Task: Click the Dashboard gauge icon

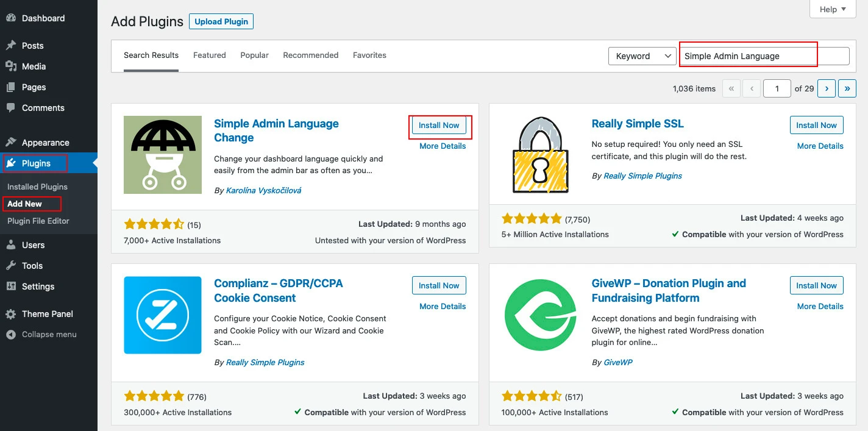Action: 11,18
